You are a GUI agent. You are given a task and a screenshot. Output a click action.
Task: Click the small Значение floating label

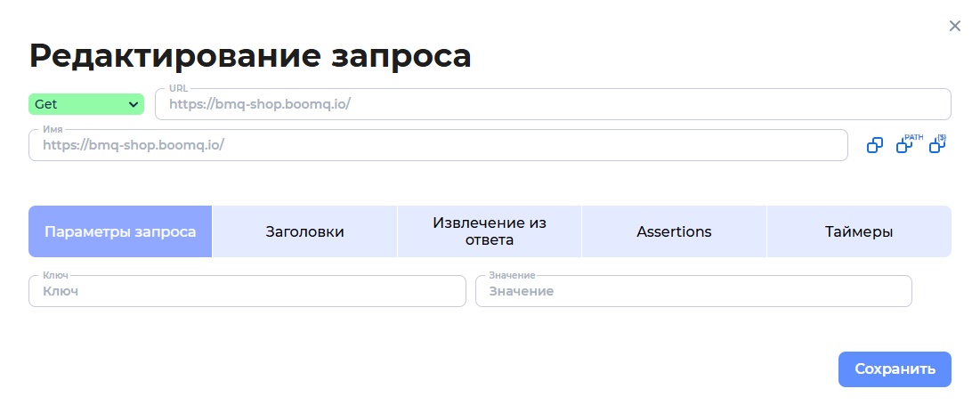[512, 275]
